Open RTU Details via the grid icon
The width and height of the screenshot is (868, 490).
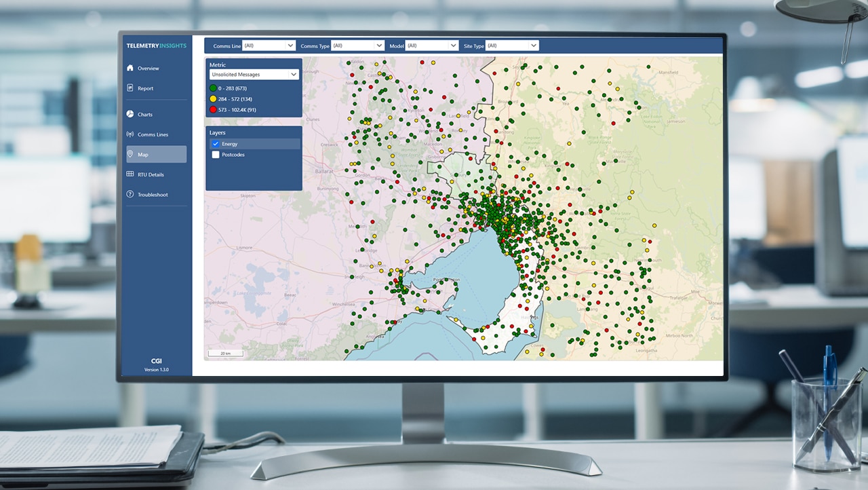[130, 174]
